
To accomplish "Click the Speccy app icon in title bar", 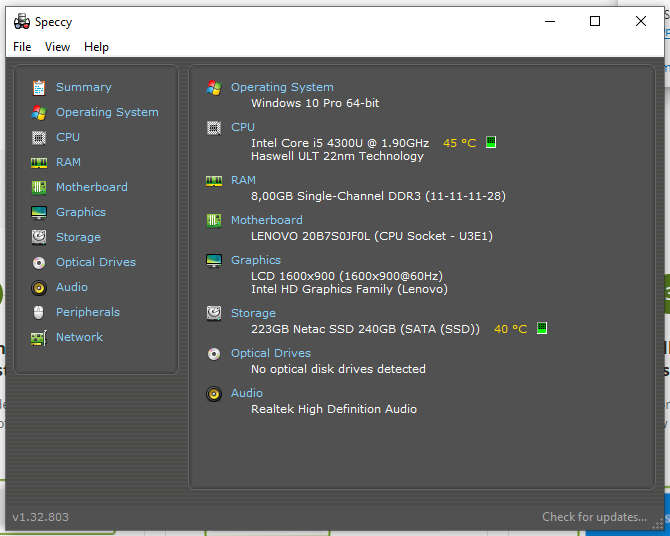I will (x=22, y=21).
